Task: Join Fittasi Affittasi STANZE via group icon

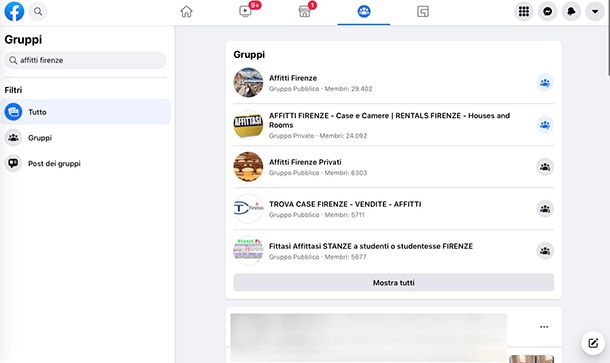Action: point(545,251)
